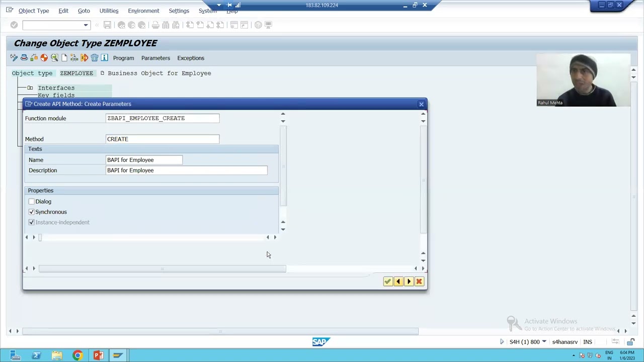
Task: Click the Previous step left arrow in dialog
Action: (398, 282)
